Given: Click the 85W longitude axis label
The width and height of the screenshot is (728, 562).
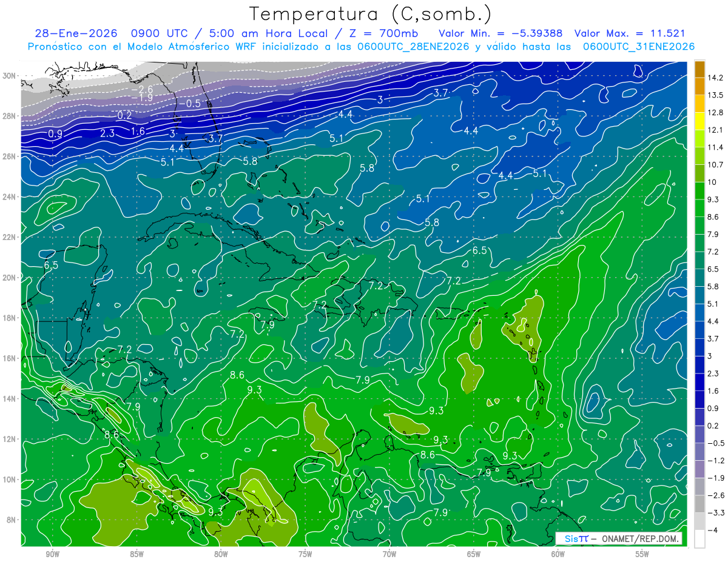Looking at the screenshot, I should pyautogui.click(x=136, y=554).
